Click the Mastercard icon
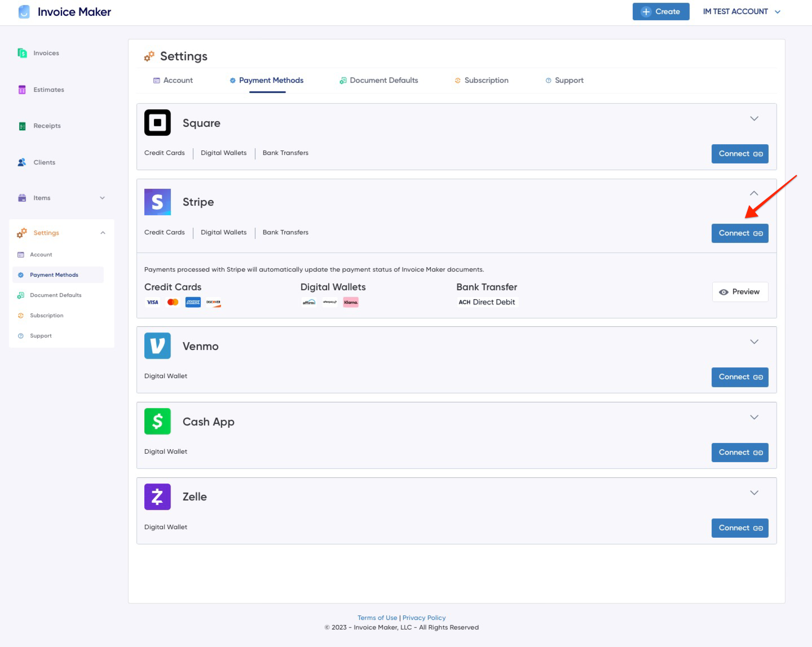Screen dimensions: 812x647 point(173,302)
